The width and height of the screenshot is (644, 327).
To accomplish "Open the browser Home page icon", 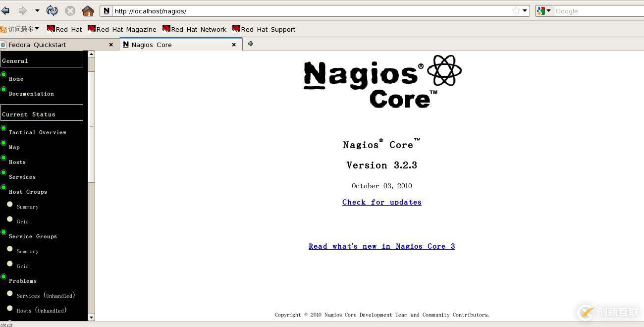I will tap(88, 10).
